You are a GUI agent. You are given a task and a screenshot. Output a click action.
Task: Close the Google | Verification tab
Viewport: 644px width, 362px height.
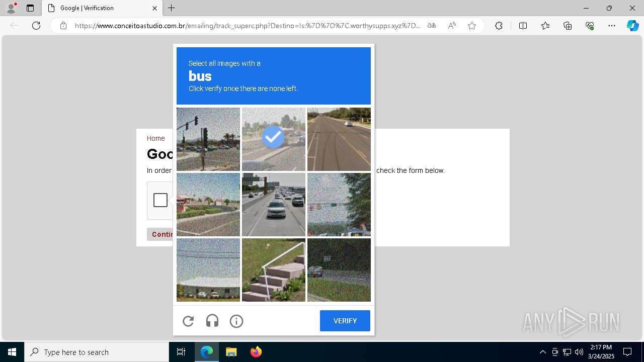(x=154, y=8)
